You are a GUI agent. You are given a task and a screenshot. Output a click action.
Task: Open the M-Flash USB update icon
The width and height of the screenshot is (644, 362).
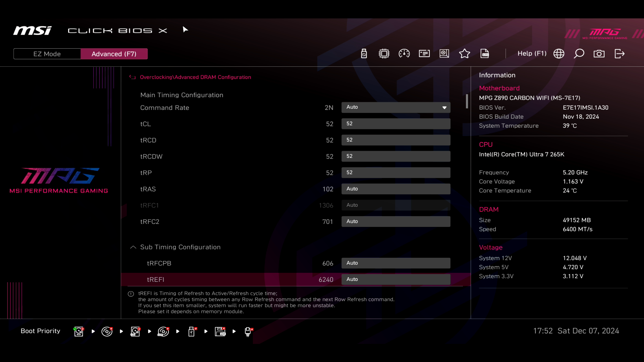[x=364, y=54]
